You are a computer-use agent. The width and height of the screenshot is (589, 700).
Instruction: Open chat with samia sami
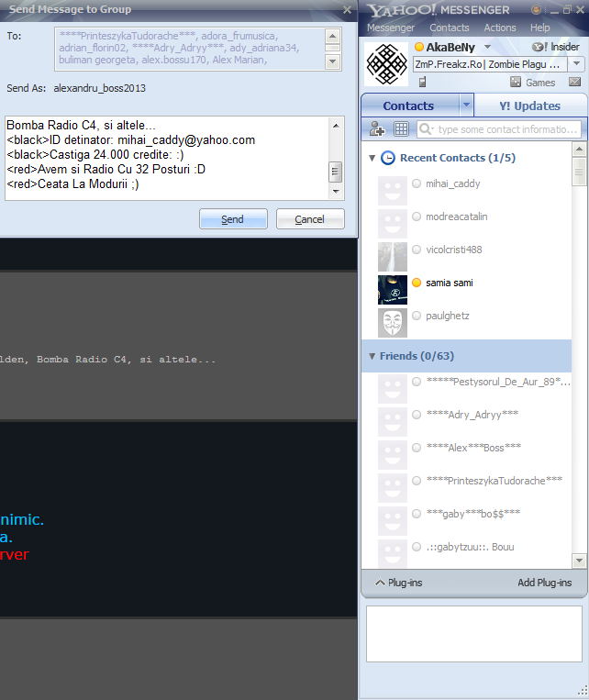(450, 283)
